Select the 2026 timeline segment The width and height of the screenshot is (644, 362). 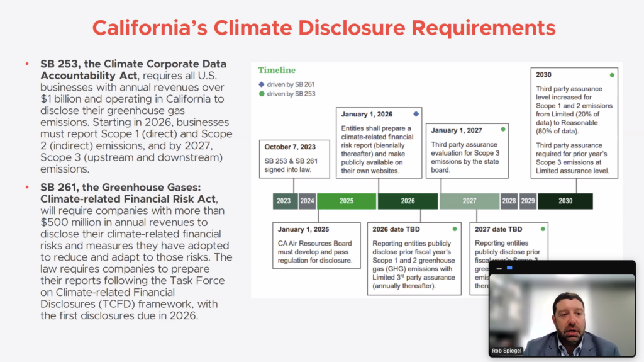point(408,201)
